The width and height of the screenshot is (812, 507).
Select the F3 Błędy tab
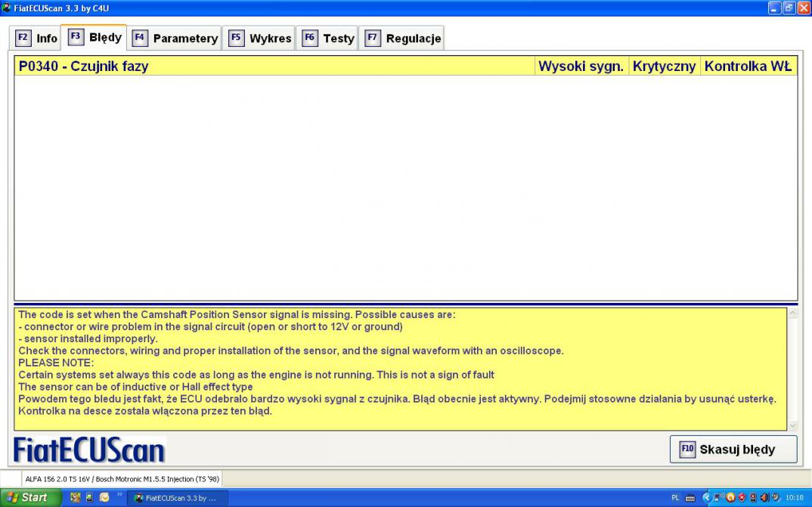pos(95,37)
